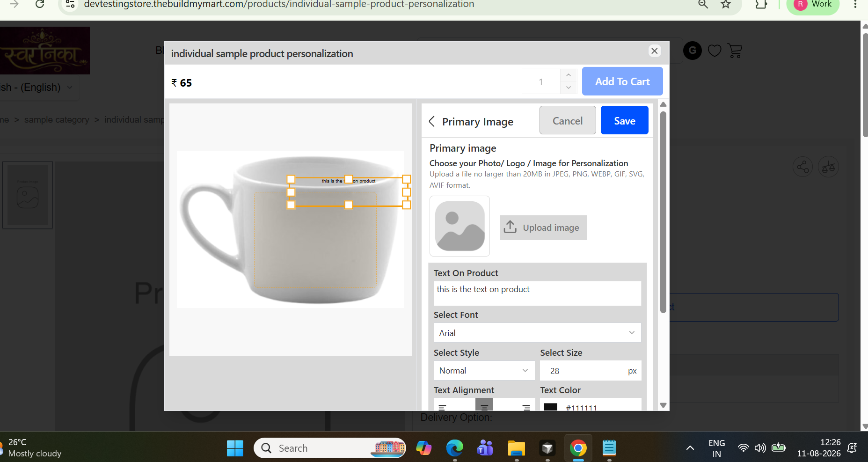Click the compare product icon

pyautogui.click(x=829, y=167)
